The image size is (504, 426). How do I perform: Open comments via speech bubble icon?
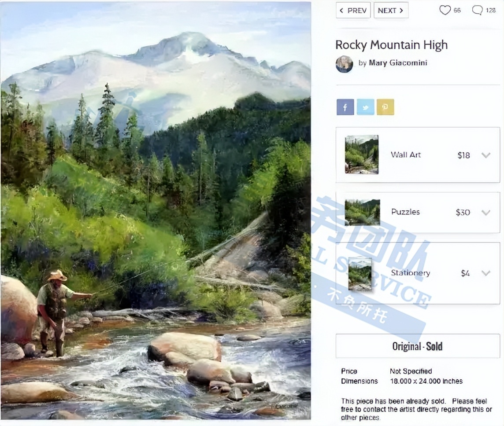(477, 10)
